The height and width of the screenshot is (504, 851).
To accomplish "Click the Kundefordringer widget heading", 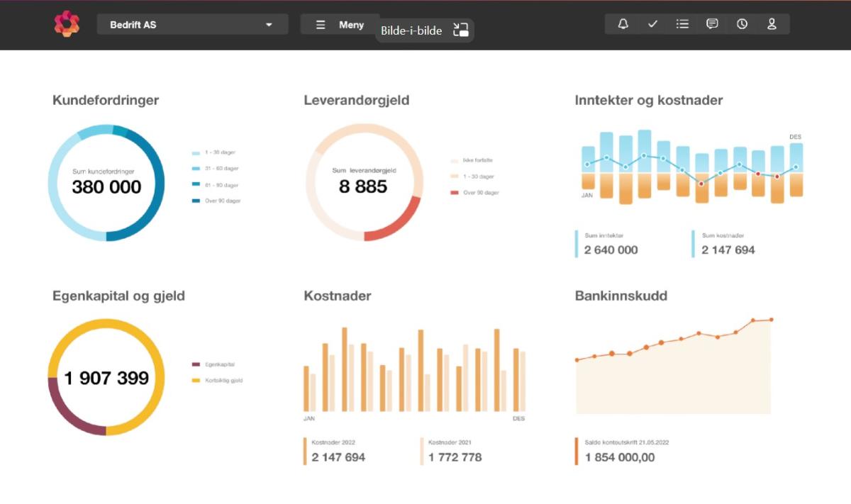I will pos(106,101).
